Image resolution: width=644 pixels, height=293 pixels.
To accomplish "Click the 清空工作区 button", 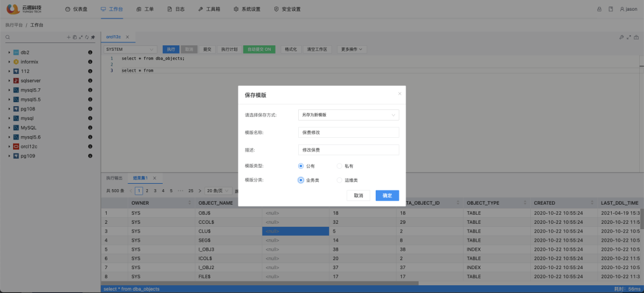I will [x=317, y=50].
